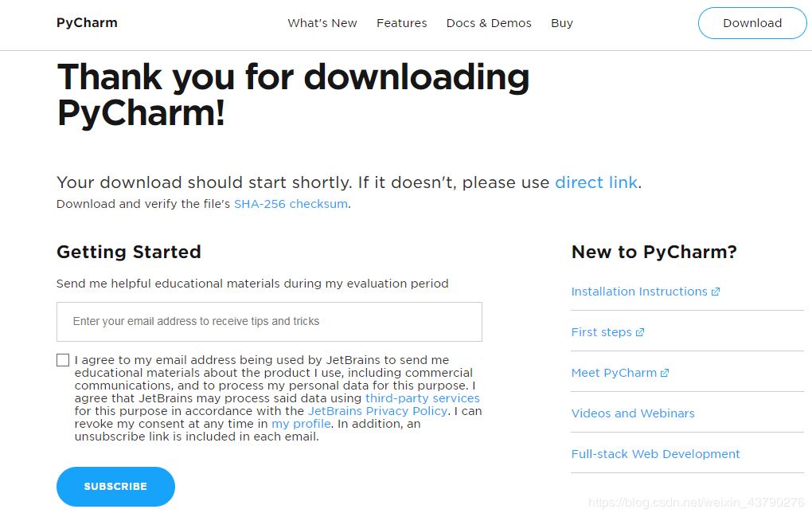Click the blue SUBSCRIBE button

coord(115,487)
